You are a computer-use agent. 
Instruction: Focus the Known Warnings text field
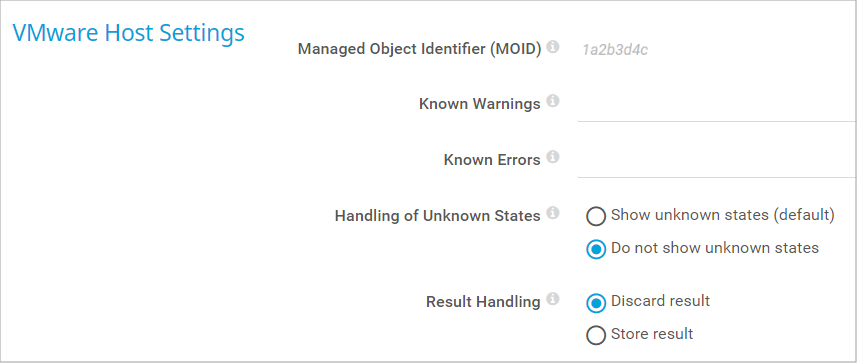[717, 106]
